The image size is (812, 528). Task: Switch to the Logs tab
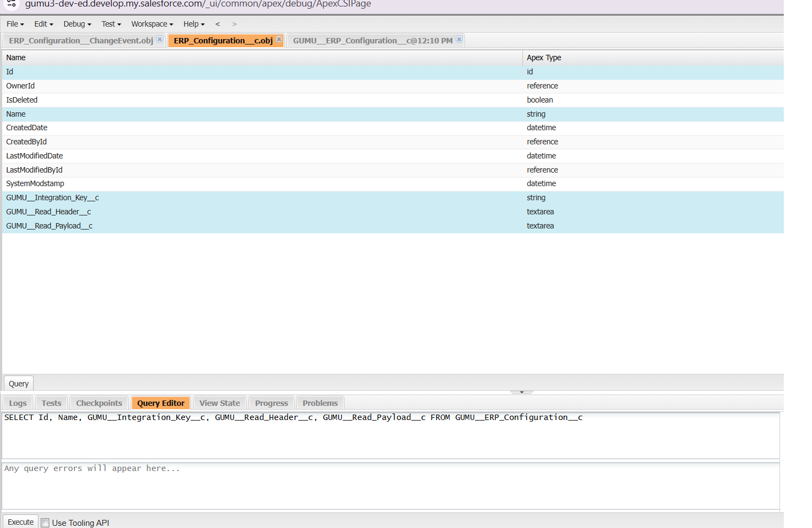[18, 403]
